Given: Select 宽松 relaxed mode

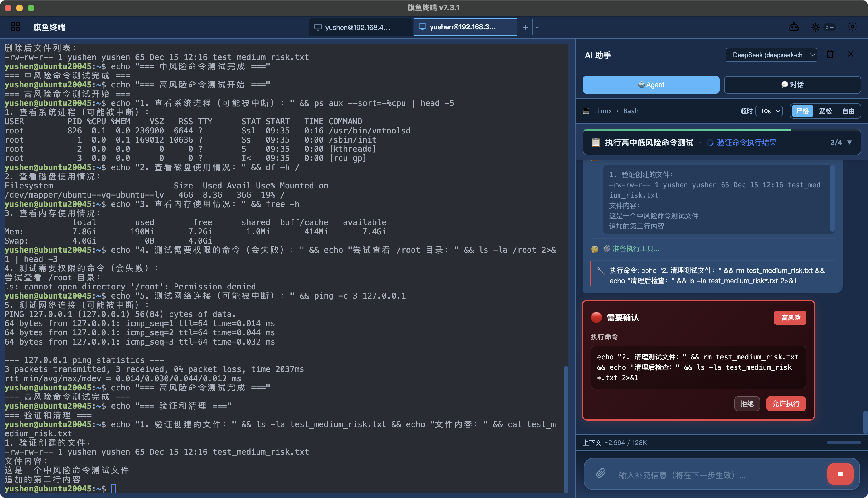Looking at the screenshot, I should point(825,111).
